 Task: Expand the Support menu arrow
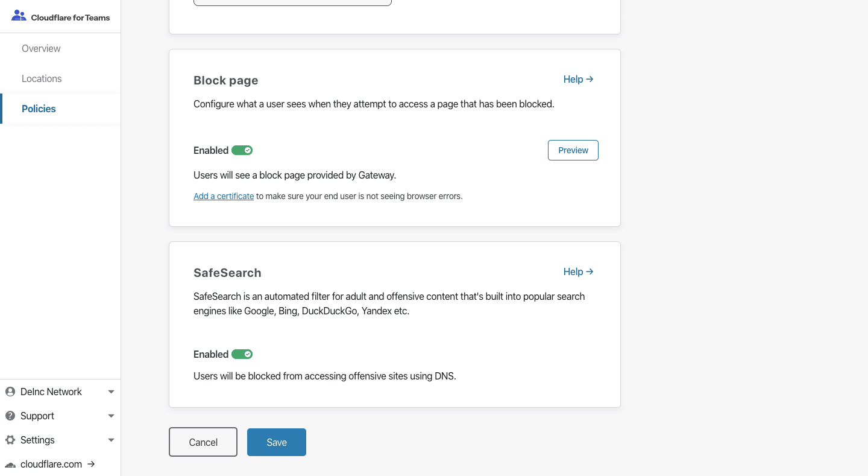(111, 416)
